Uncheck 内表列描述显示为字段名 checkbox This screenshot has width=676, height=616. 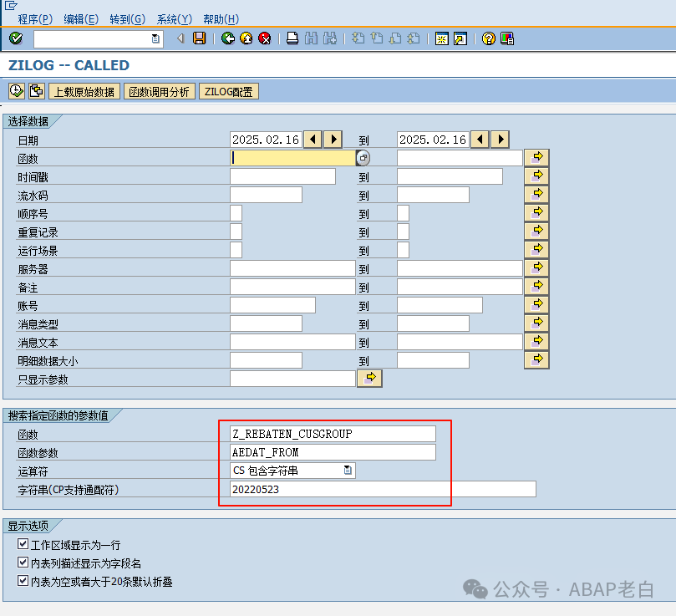[23, 562]
